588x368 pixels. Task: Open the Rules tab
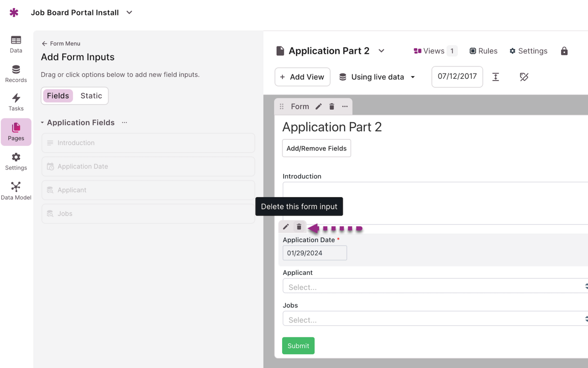coord(483,51)
